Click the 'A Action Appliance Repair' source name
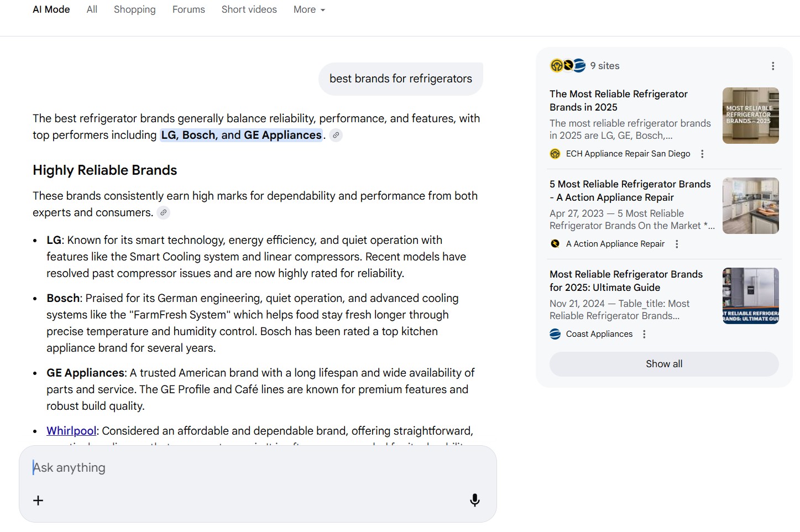 click(x=615, y=244)
